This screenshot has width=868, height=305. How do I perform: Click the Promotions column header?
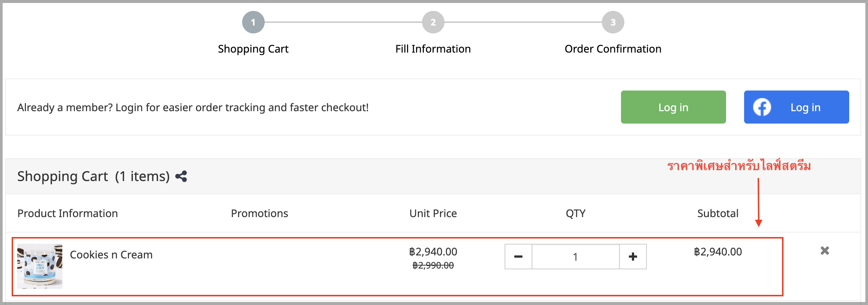pos(259,213)
